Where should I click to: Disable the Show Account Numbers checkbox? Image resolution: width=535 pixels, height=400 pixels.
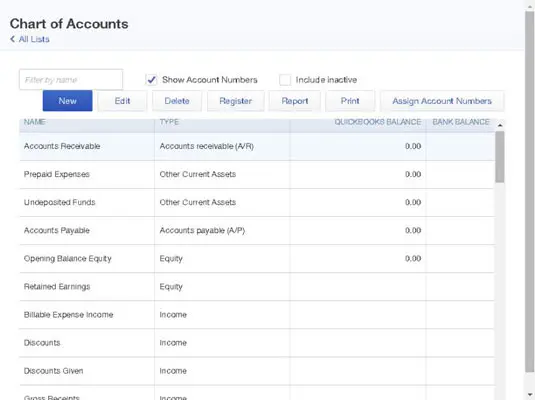coord(151,80)
